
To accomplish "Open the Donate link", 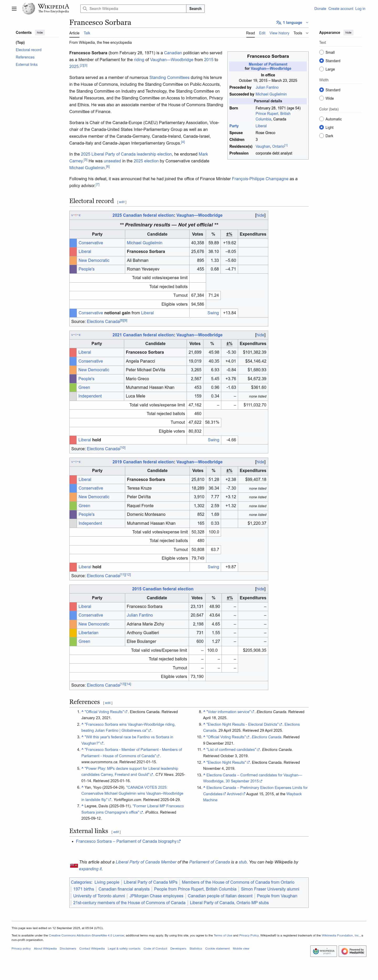I will click(x=320, y=9).
